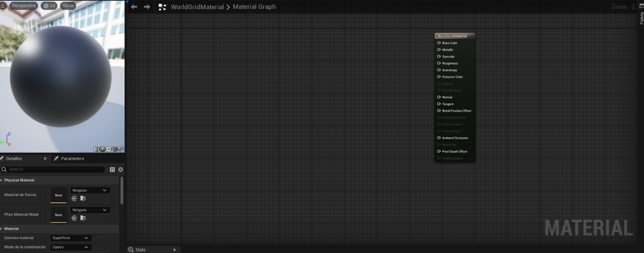Open the Dominio material Superficie dropdown
This screenshot has height=253, width=644.
[x=71, y=238]
